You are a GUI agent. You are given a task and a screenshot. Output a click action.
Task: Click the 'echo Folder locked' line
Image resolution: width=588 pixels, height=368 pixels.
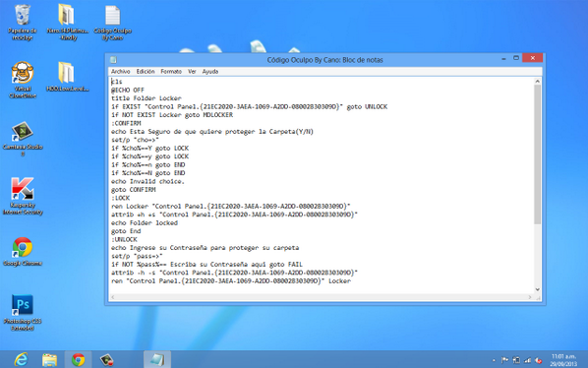[145, 222]
